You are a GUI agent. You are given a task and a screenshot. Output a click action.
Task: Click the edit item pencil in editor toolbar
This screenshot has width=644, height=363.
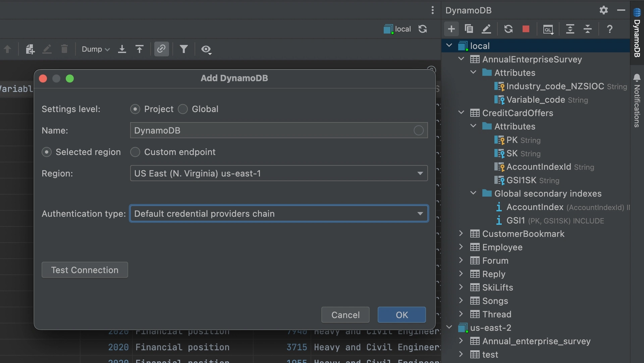47,49
